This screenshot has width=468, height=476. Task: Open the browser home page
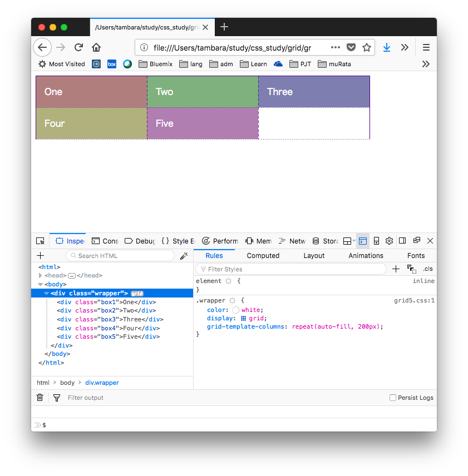pos(96,47)
